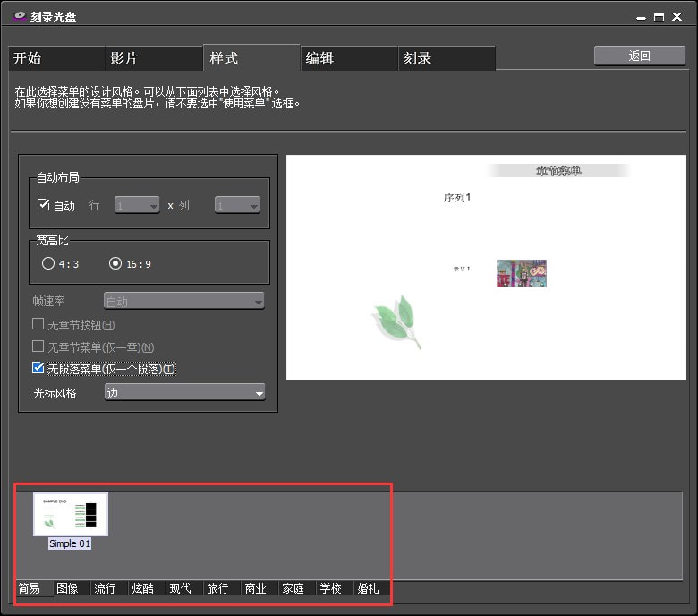Click the leaf decoration in preview
This screenshot has height=616, width=698.
tap(396, 321)
